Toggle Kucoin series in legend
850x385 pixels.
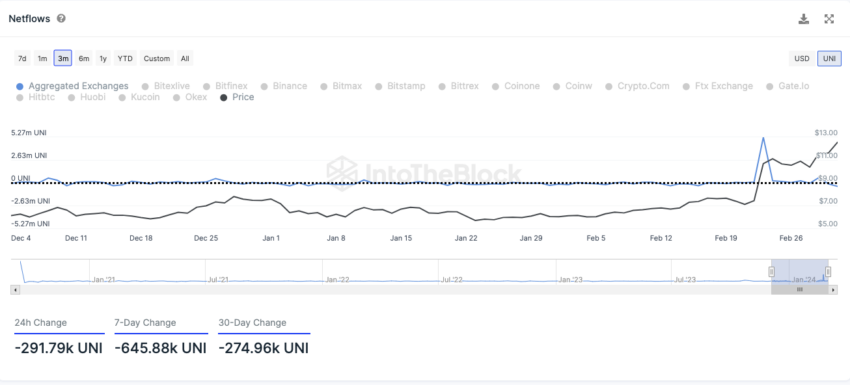(x=139, y=97)
